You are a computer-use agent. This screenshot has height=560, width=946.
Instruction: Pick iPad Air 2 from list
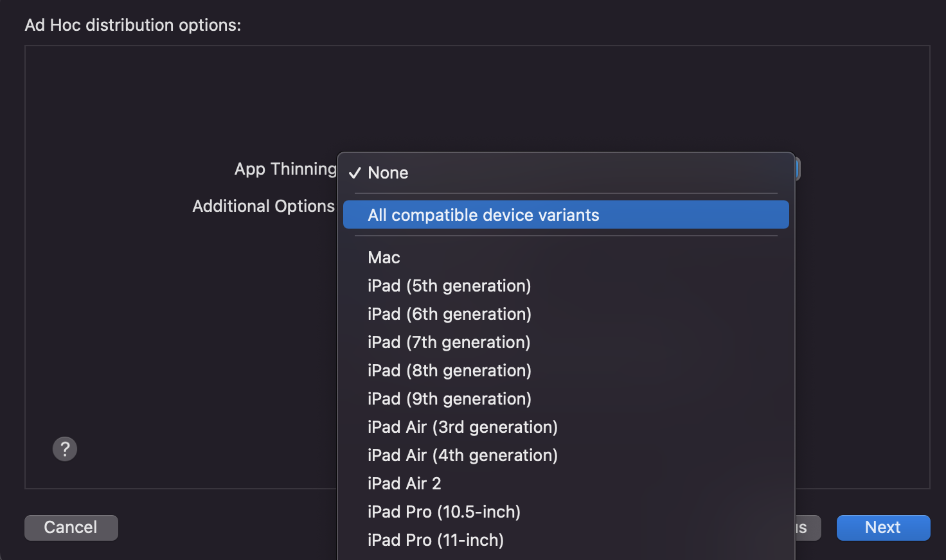[404, 484]
